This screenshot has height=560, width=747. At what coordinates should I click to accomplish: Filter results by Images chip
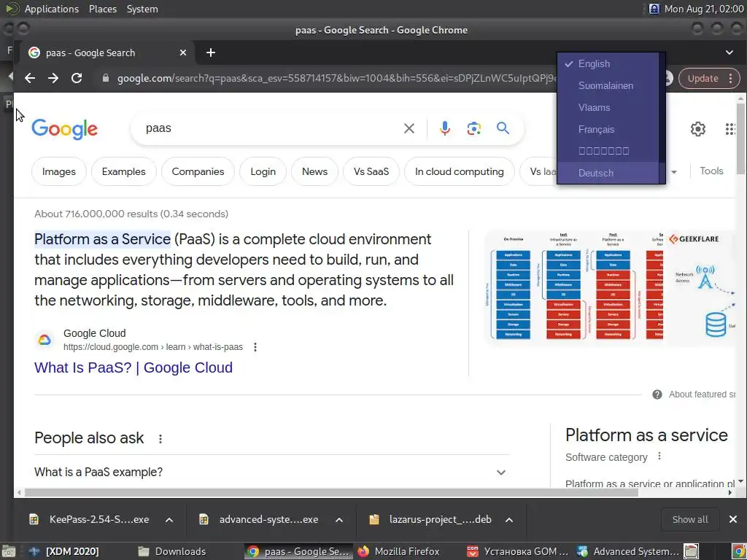pos(59,171)
